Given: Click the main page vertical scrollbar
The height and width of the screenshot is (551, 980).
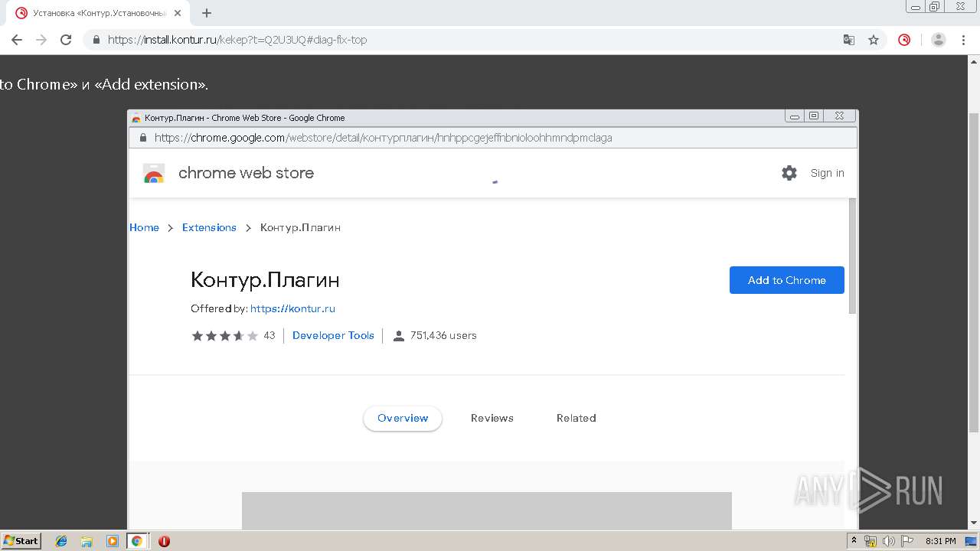Looking at the screenshot, I should pos(974,272).
